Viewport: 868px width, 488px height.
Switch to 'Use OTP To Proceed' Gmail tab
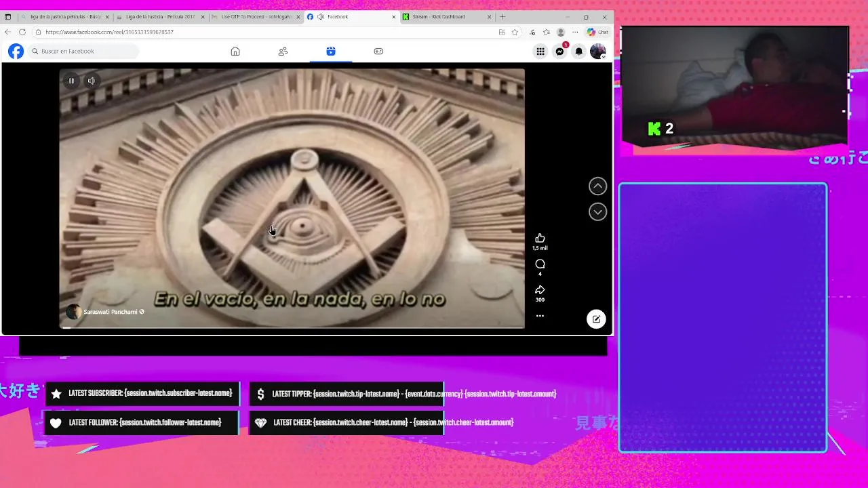(x=256, y=17)
